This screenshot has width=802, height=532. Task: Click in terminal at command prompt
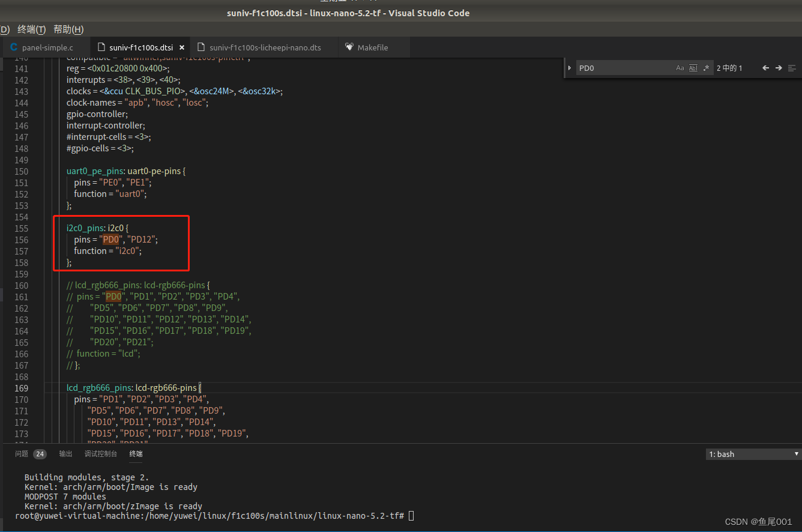[x=411, y=516]
